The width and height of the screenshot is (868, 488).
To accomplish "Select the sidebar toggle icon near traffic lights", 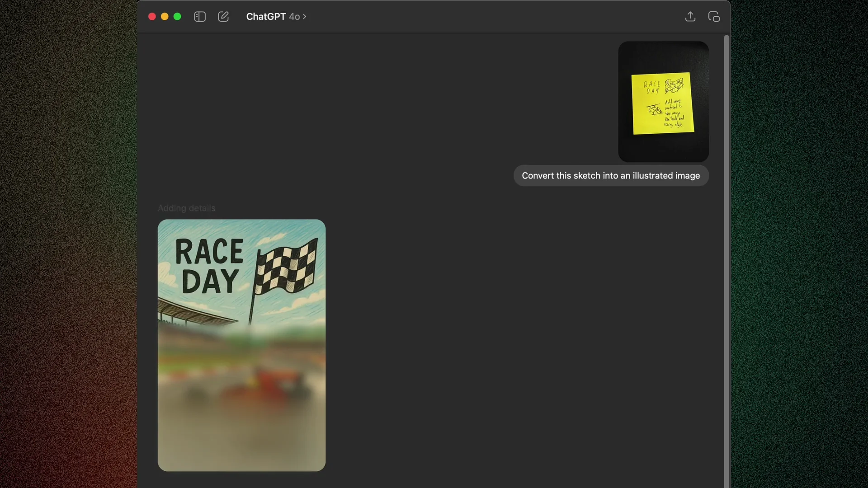I will 199,17.
